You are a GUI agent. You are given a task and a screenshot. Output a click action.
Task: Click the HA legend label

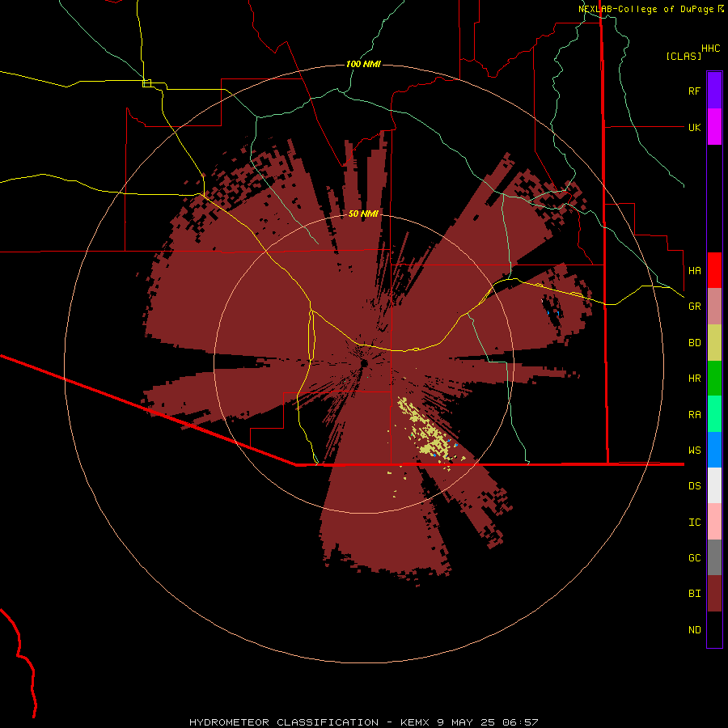(694, 270)
